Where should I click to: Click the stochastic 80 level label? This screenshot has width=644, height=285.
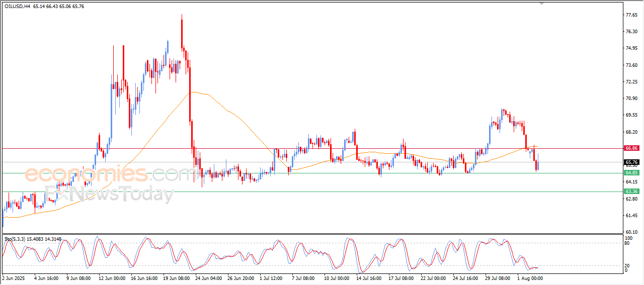[627, 243]
